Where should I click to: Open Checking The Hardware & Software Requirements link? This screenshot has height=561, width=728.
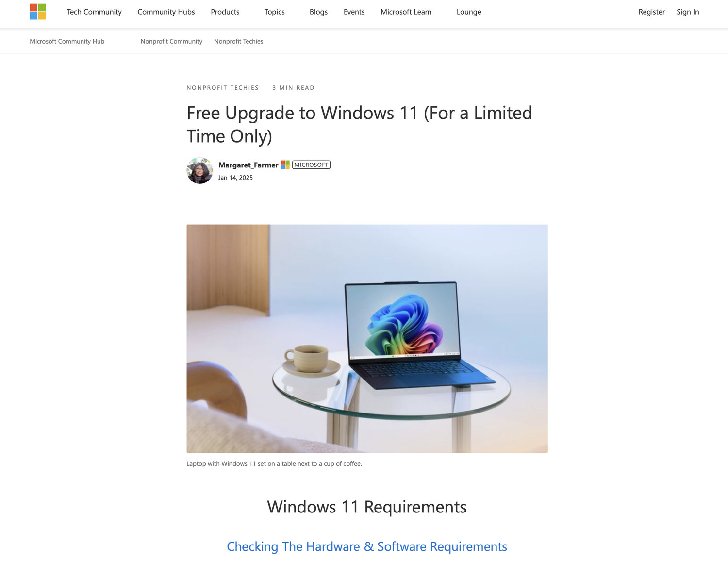point(367,546)
